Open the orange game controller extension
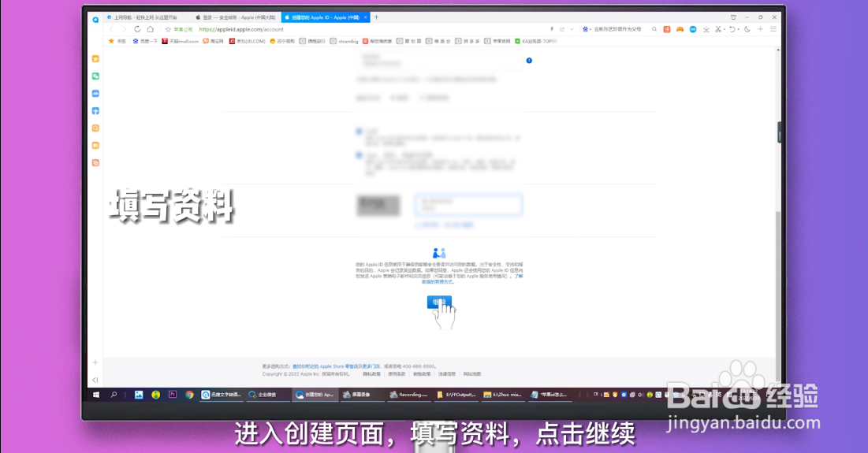This screenshot has height=453, width=868. [680, 29]
